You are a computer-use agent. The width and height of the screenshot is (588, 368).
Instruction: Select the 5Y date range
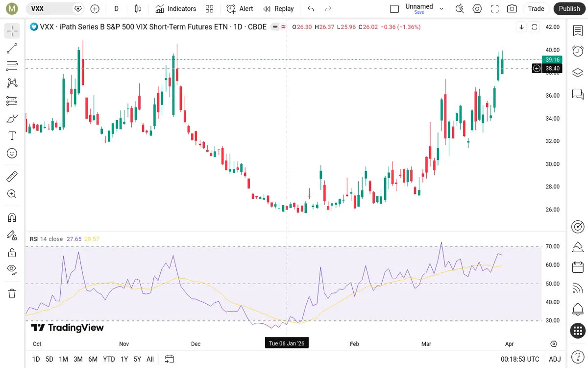click(137, 359)
